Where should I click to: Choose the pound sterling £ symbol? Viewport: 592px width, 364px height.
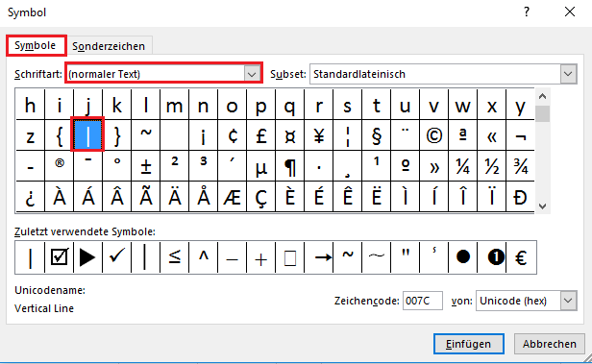point(260,135)
